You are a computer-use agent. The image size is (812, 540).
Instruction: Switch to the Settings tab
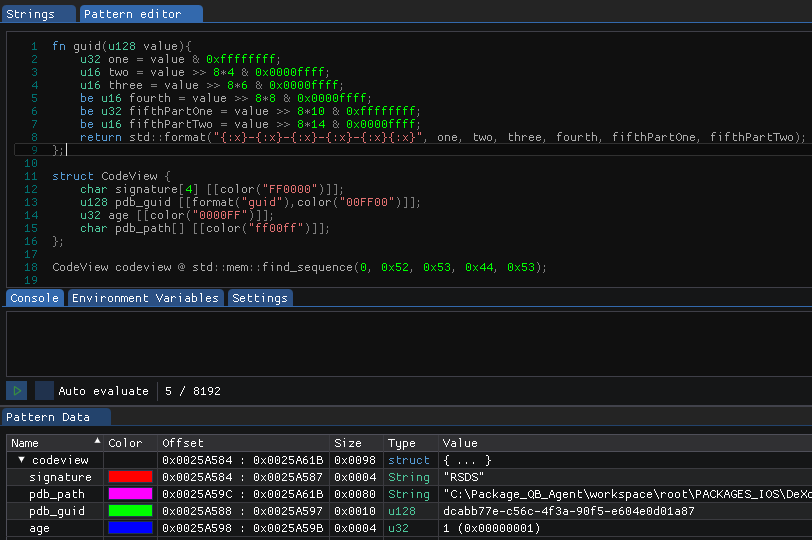260,298
